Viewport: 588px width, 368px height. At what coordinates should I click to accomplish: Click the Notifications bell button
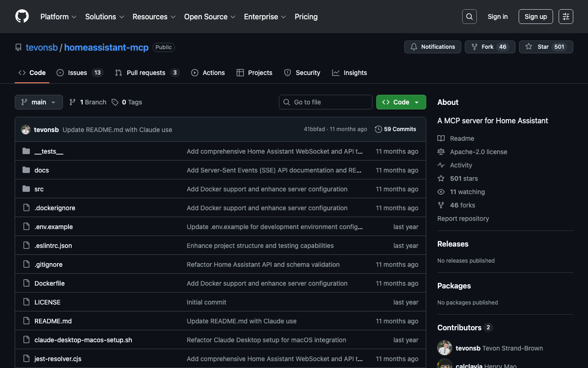click(432, 47)
